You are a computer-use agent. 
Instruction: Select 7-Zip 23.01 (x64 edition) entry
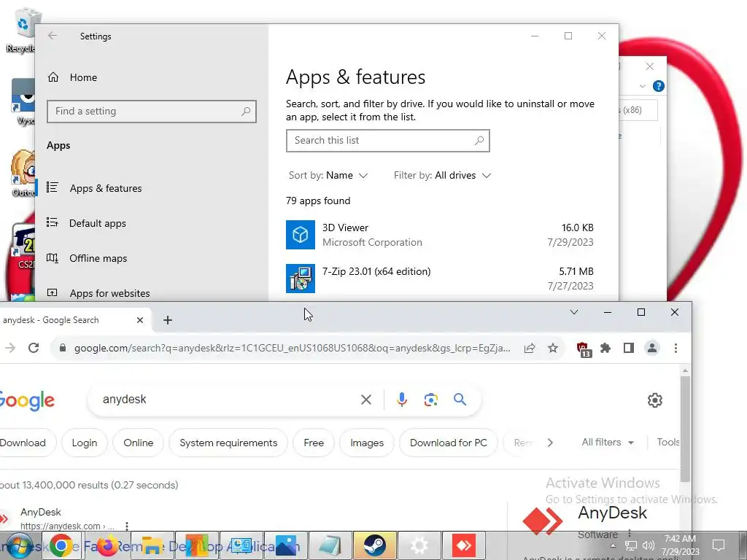pyautogui.click(x=440, y=278)
